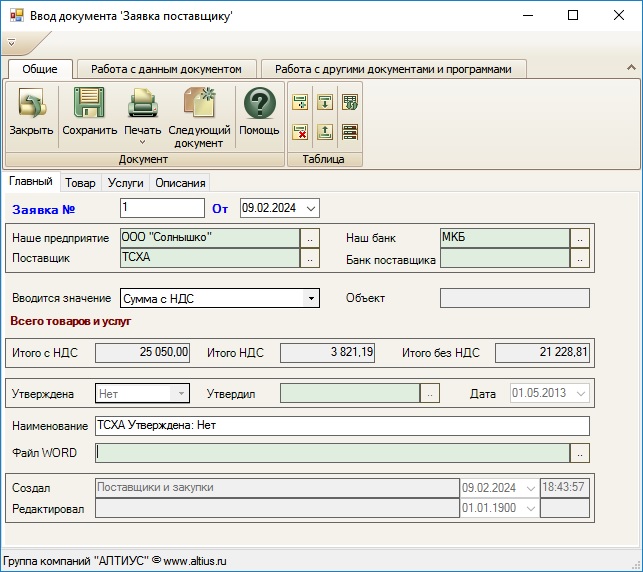The image size is (643, 572).
Task: Collapse the ribbon using the chevron
Action: [631, 68]
